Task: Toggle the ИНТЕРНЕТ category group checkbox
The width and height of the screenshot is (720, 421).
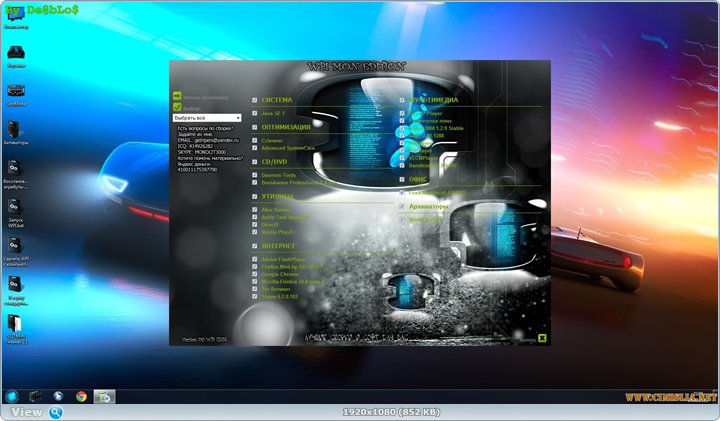Action: click(255, 244)
